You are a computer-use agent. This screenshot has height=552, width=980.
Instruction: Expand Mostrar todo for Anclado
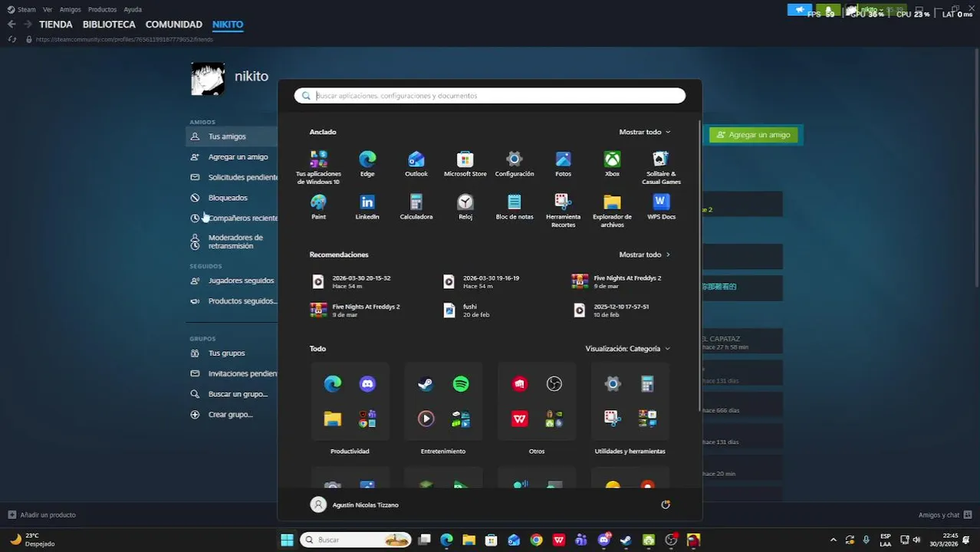(645, 132)
